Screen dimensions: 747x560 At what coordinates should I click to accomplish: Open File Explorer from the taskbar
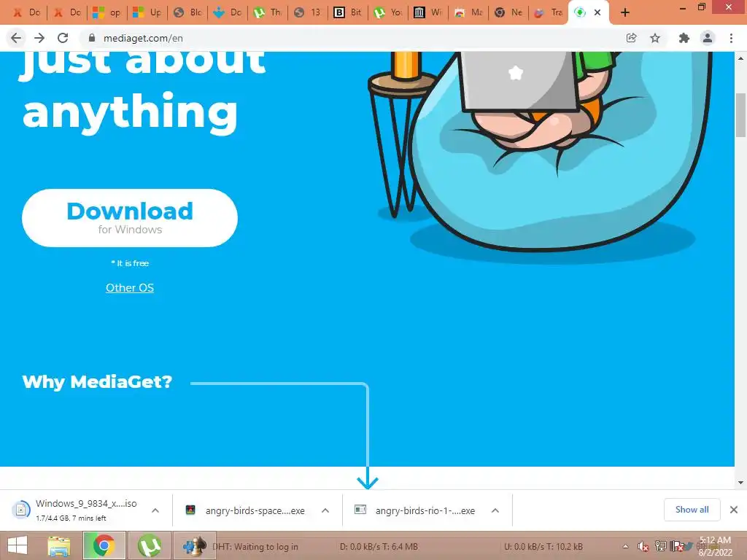[x=59, y=545]
